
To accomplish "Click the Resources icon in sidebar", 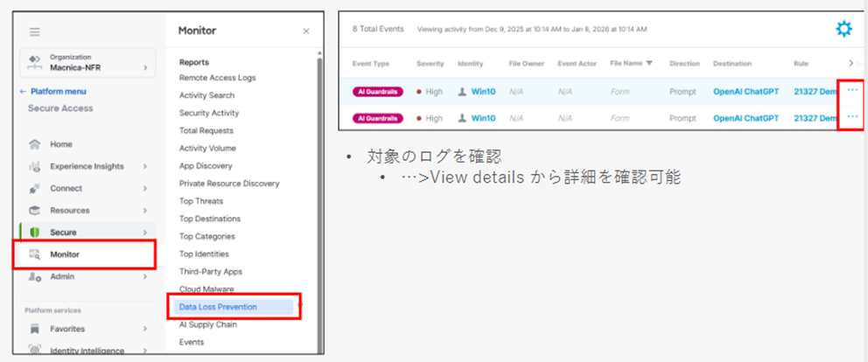I will coord(35,210).
